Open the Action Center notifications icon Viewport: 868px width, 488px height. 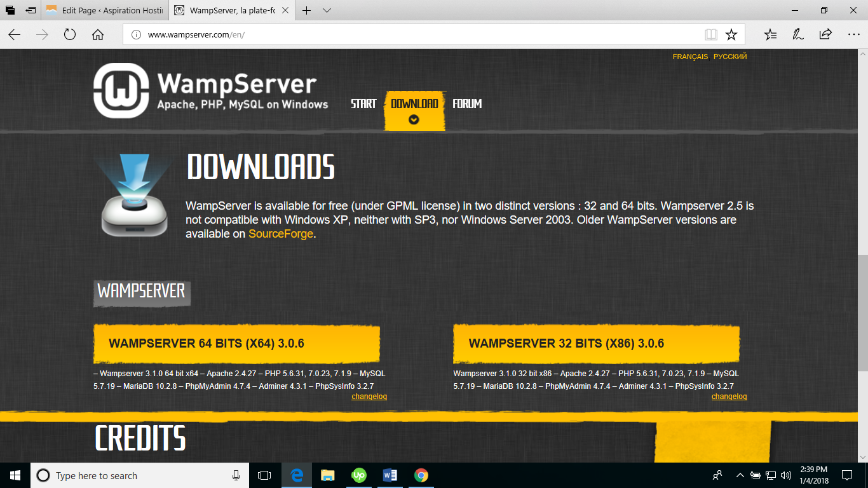(846, 475)
